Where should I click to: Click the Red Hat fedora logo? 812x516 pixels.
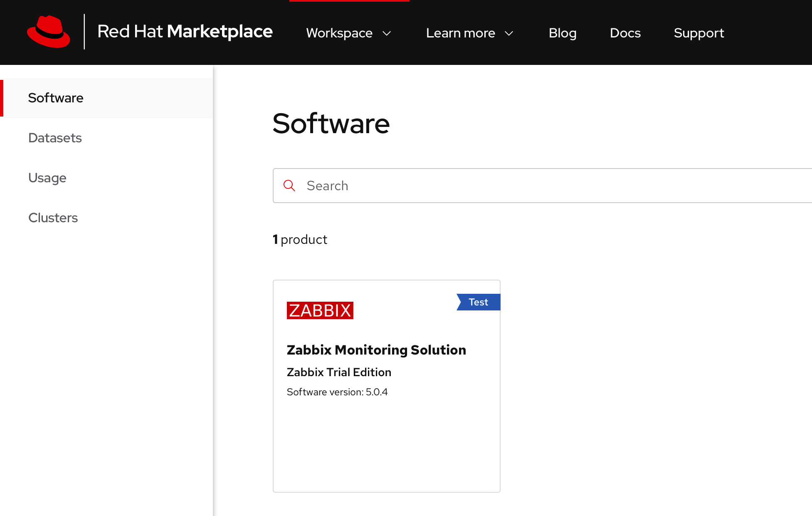click(49, 32)
